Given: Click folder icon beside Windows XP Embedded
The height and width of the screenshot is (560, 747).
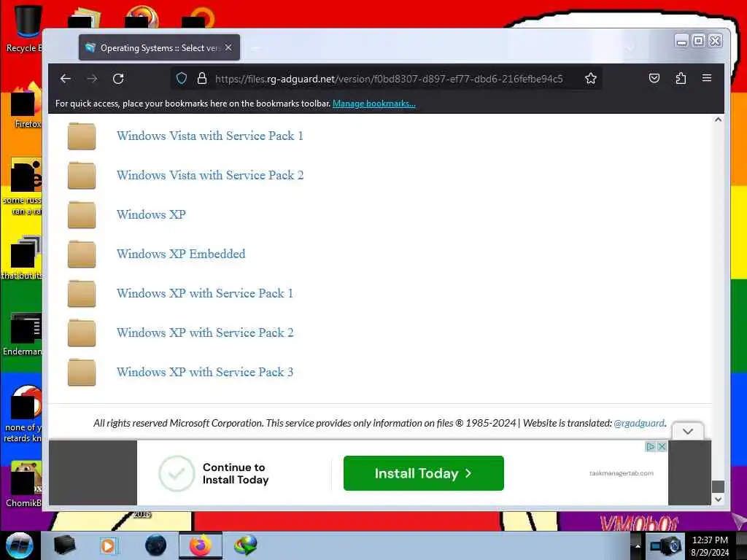Looking at the screenshot, I should (x=82, y=254).
